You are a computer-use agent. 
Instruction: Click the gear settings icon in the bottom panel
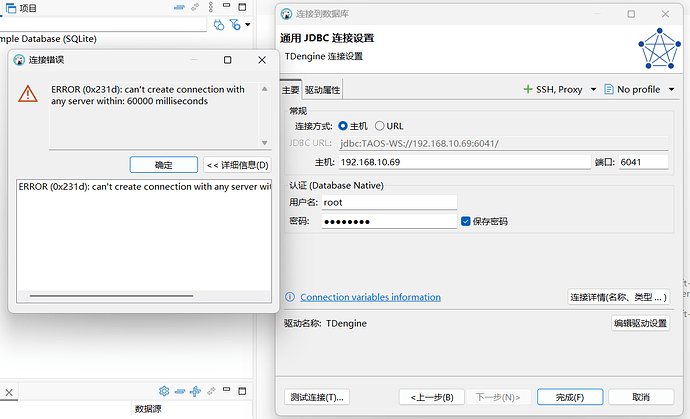[x=164, y=390]
